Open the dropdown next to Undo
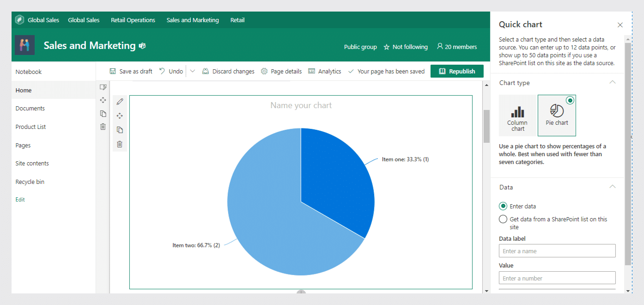 point(193,71)
